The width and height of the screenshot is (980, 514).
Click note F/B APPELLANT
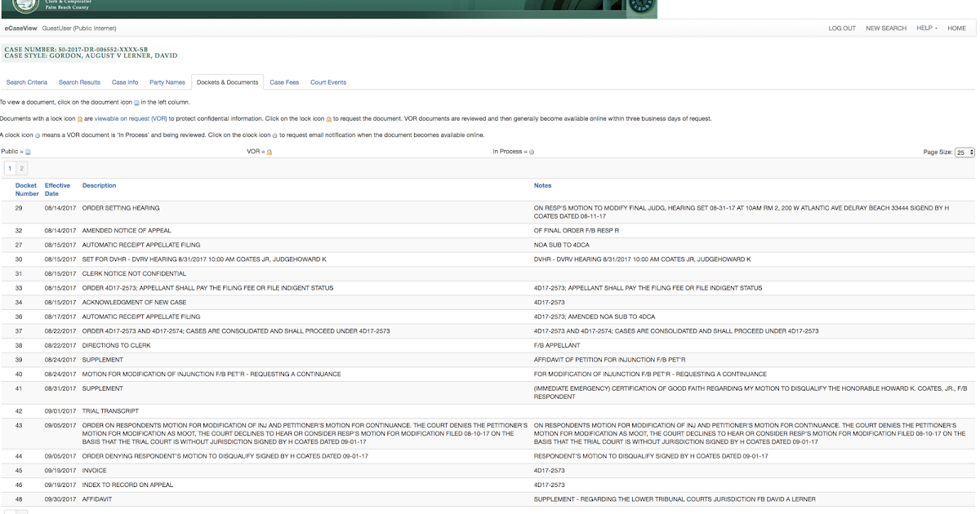(555, 346)
